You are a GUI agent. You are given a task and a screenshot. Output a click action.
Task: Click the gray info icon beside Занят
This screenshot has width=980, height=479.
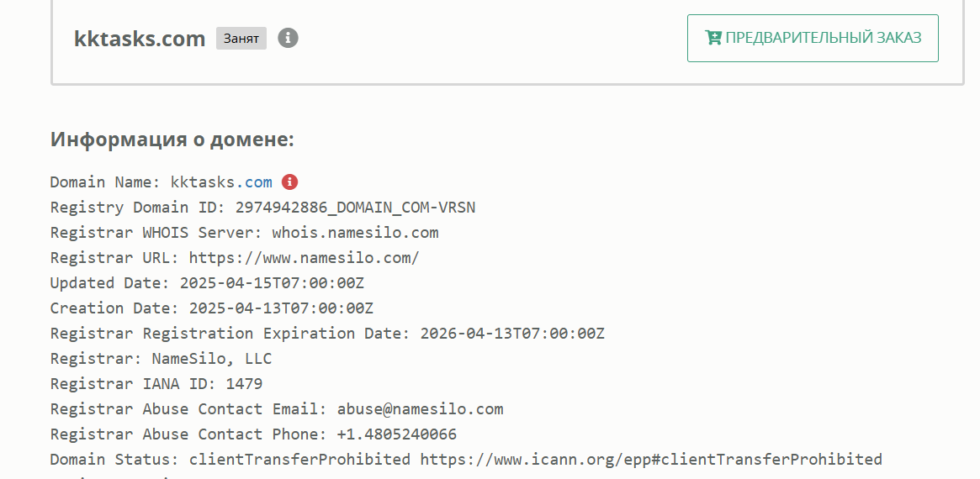pos(289,38)
